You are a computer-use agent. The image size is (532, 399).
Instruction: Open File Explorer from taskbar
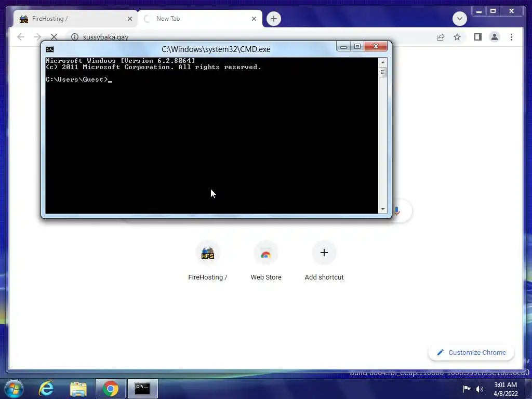click(78, 389)
